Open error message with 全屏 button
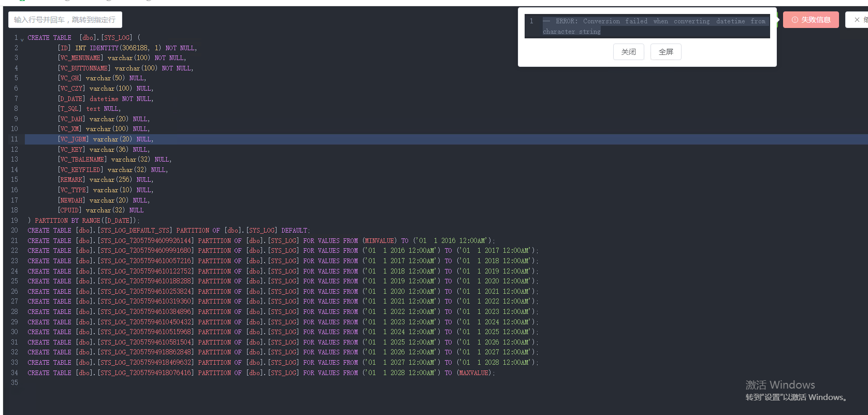This screenshot has width=868, height=415. 666,52
